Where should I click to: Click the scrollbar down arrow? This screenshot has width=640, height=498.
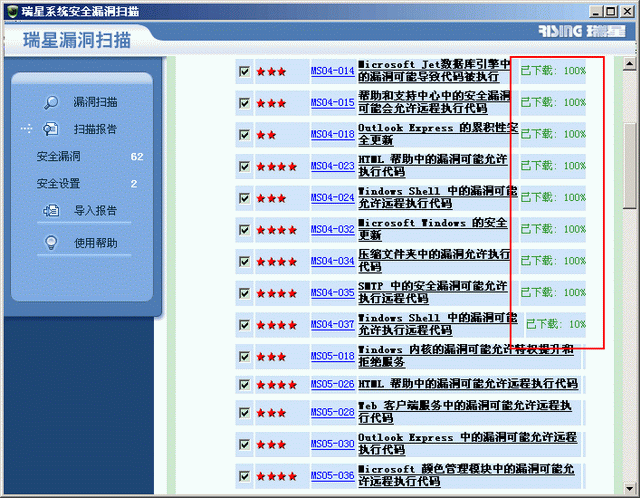[629, 487]
